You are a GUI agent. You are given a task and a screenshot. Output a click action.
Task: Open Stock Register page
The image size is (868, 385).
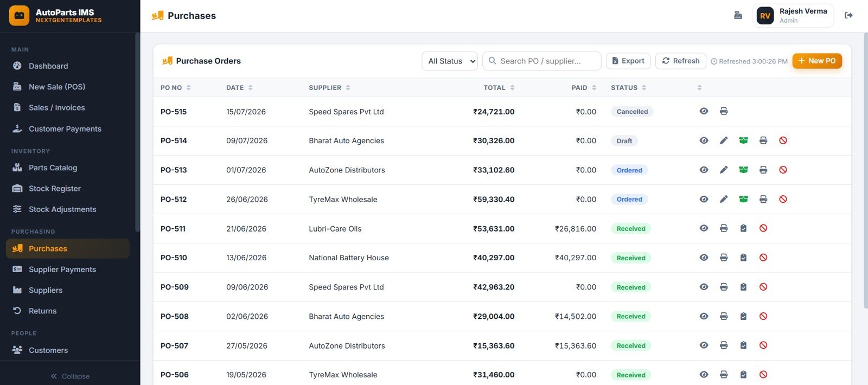tap(68, 188)
